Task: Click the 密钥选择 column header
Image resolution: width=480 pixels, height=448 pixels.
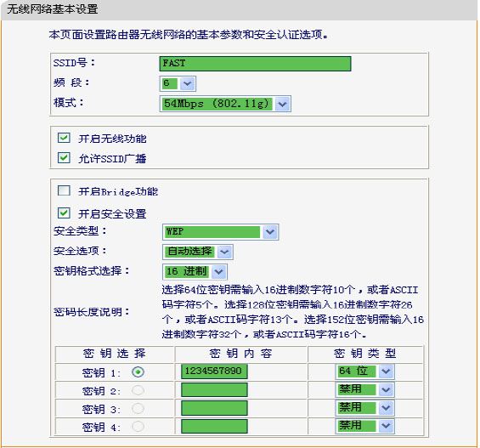Action: (x=115, y=354)
